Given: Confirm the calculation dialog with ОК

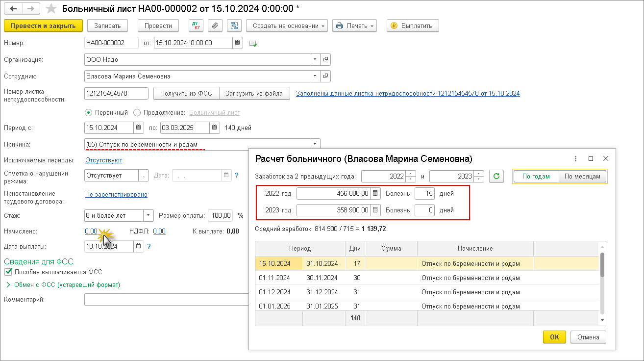Looking at the screenshot, I should point(554,337).
